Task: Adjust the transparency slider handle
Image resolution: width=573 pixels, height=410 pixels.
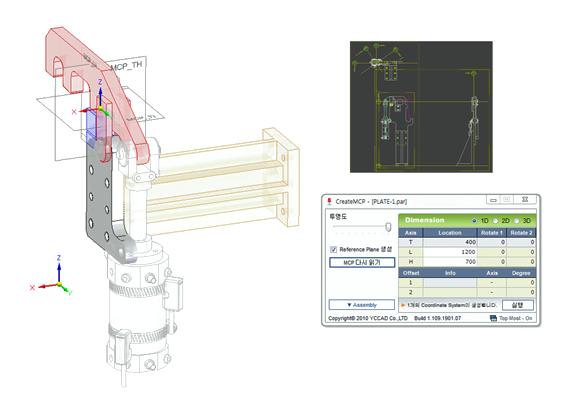Action: point(388,227)
